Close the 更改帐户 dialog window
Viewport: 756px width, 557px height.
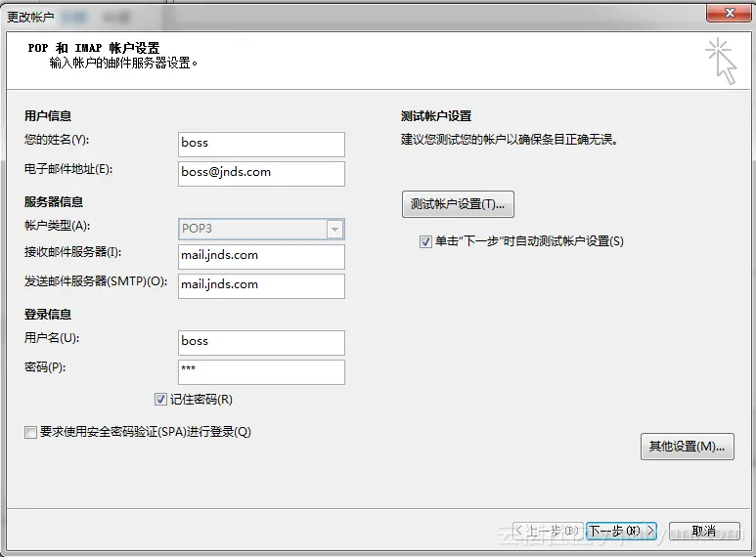point(730,13)
